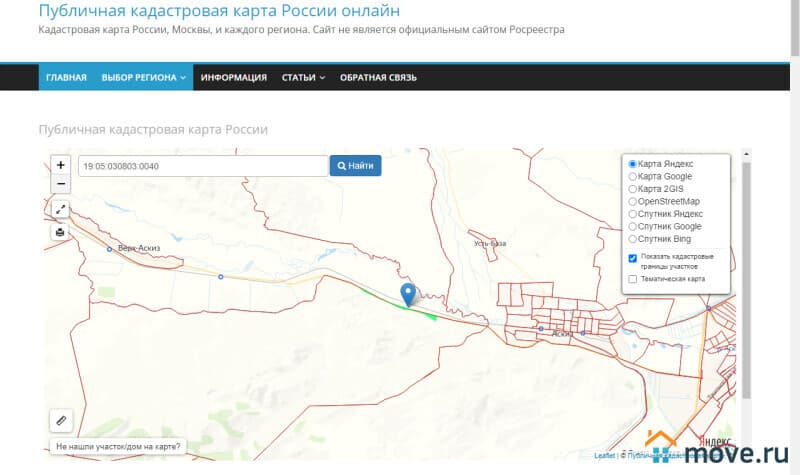The image size is (800, 475).
Task: Select Спутник Bing base layer
Action: click(x=633, y=239)
